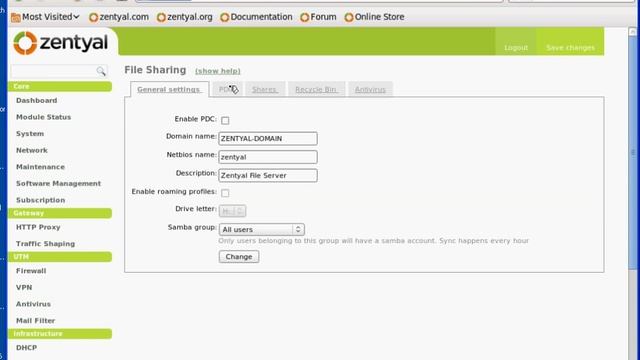Open Dashboard in sidebar
Viewport: 640px width, 360px height.
pyautogui.click(x=37, y=100)
